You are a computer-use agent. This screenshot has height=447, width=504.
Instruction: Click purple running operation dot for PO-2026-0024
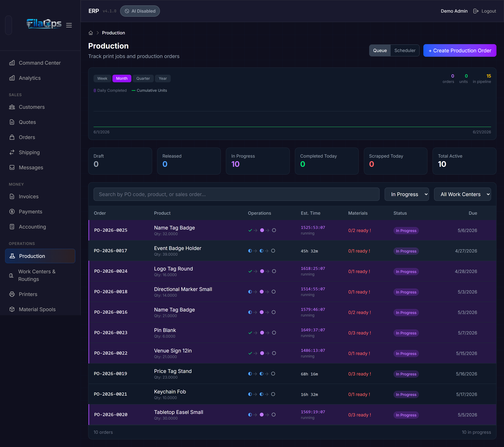pos(262,271)
